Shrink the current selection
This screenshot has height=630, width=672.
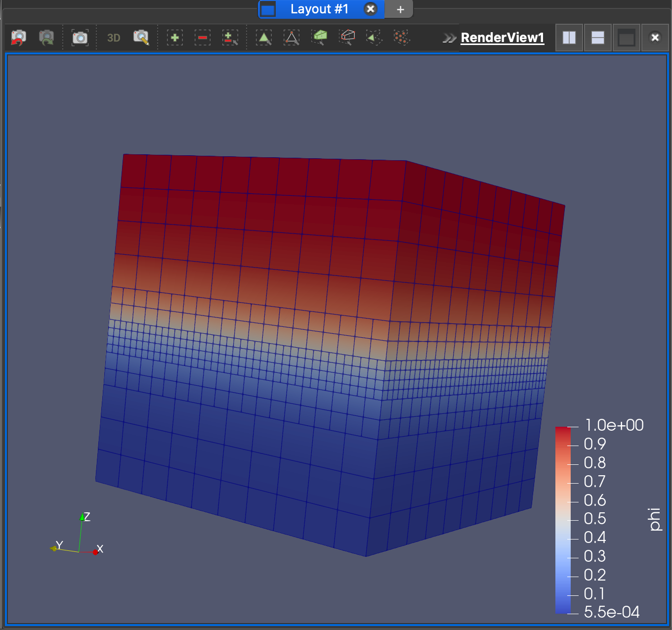(203, 37)
